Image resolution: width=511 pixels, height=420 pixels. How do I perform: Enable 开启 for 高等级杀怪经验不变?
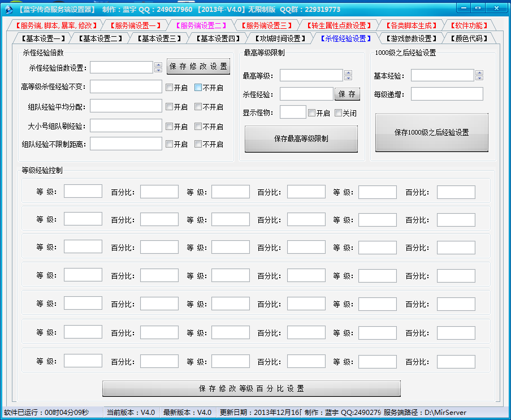click(170, 88)
